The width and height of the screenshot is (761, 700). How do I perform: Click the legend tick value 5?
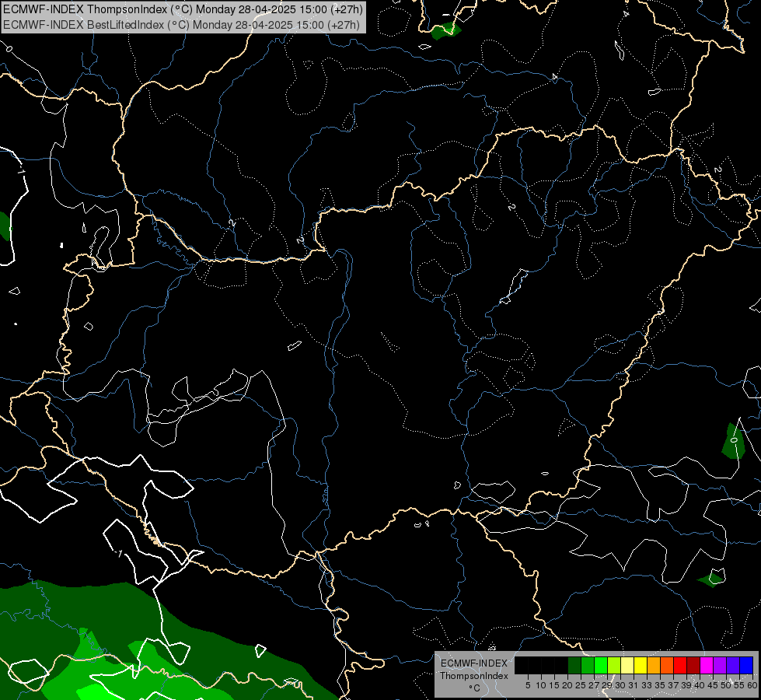tap(528, 685)
